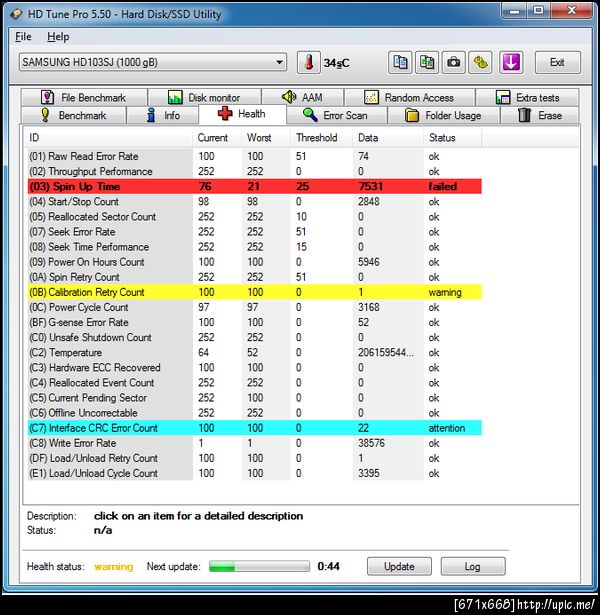Image resolution: width=600 pixels, height=615 pixels.
Task: Select the Seek Error Rate row
Action: 255,232
